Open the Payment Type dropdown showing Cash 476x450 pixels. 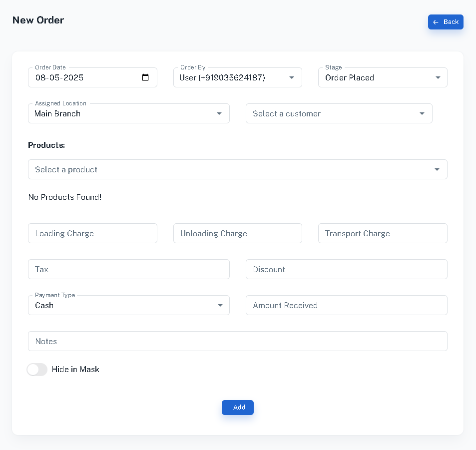pyautogui.click(x=129, y=305)
